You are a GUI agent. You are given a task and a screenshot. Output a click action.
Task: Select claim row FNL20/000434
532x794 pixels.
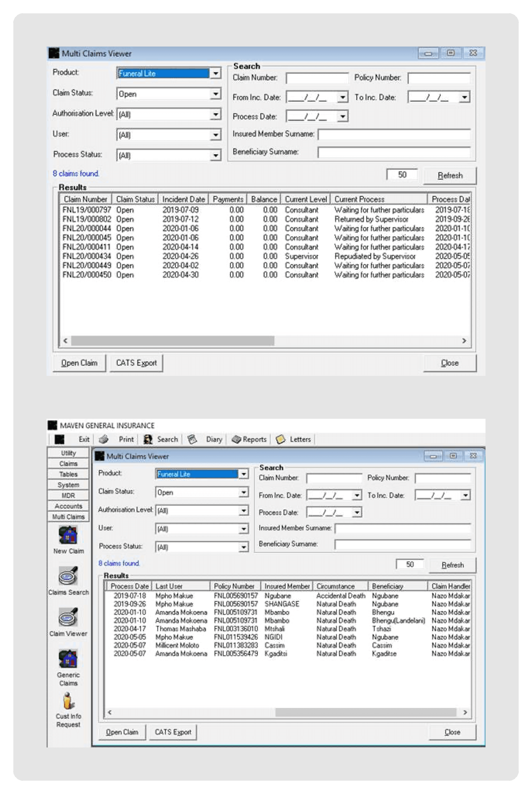pos(87,256)
